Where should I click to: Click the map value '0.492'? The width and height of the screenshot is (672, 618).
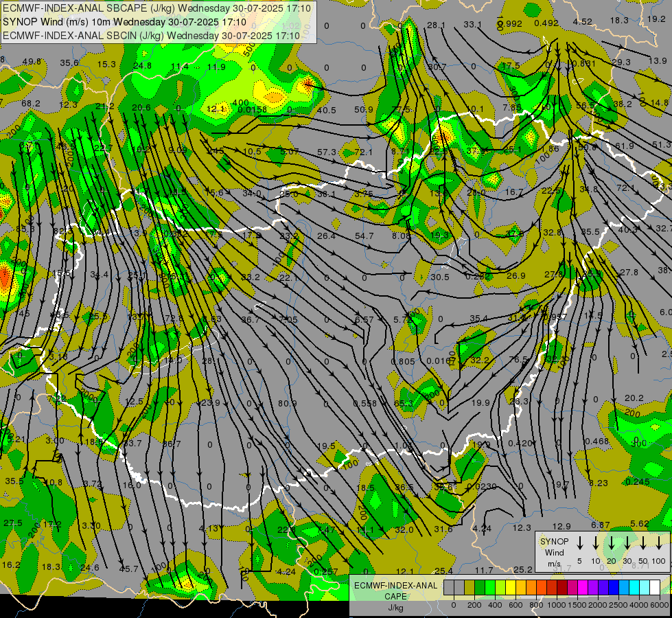[546, 23]
